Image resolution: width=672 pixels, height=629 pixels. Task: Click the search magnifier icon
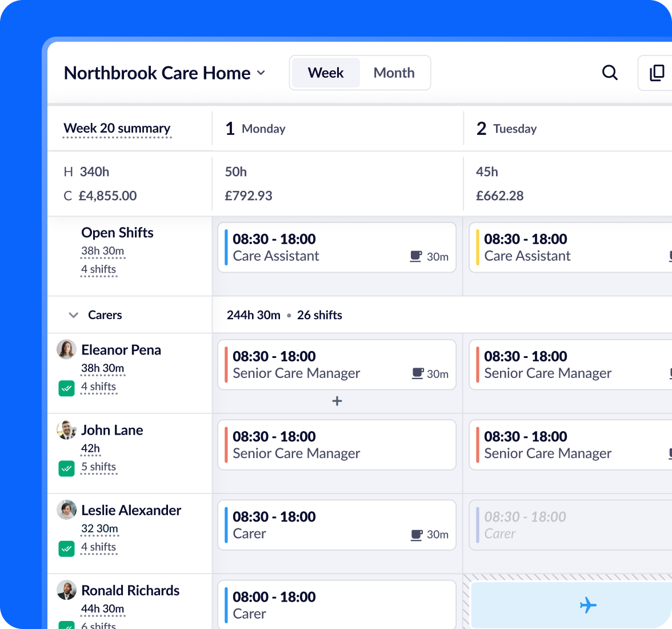610,73
